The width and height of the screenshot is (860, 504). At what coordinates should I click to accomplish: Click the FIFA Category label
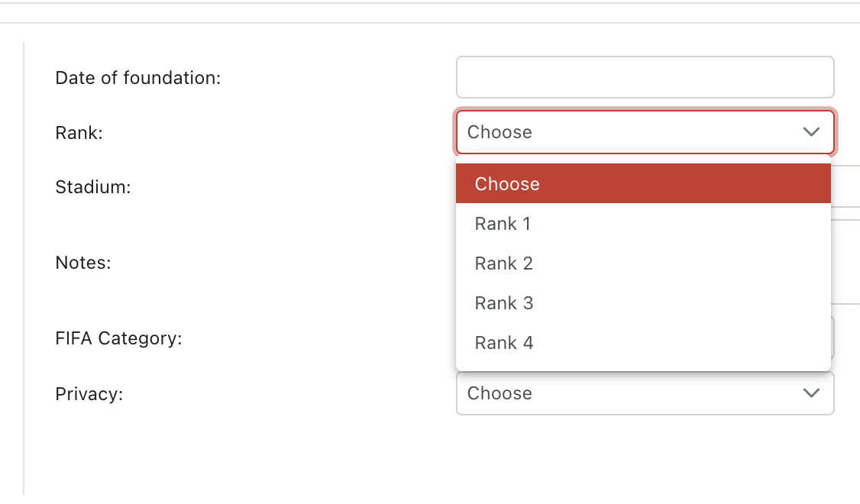coord(118,338)
